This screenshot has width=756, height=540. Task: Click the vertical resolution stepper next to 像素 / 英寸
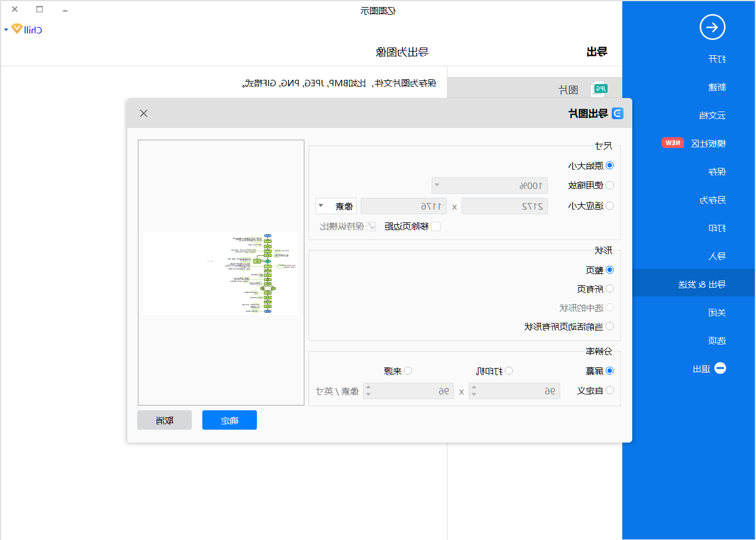(408, 391)
